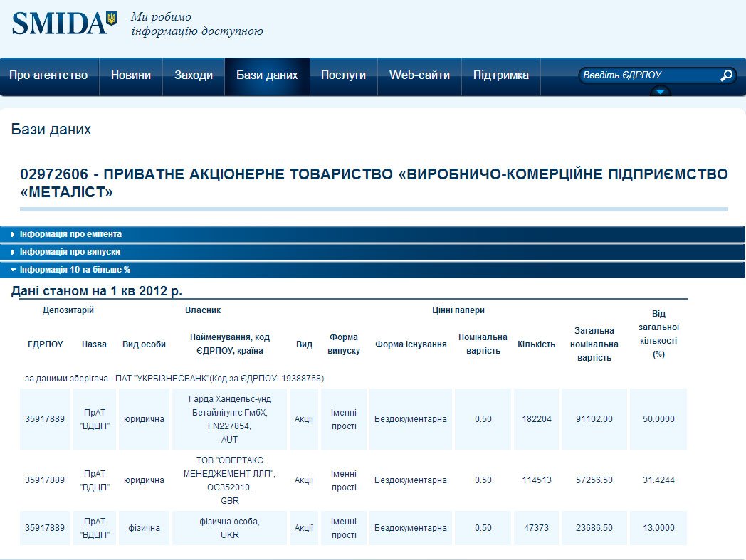Viewport: 746px width, 560px height.
Task: Click the percentage value 50.0000
Action: 658,419
